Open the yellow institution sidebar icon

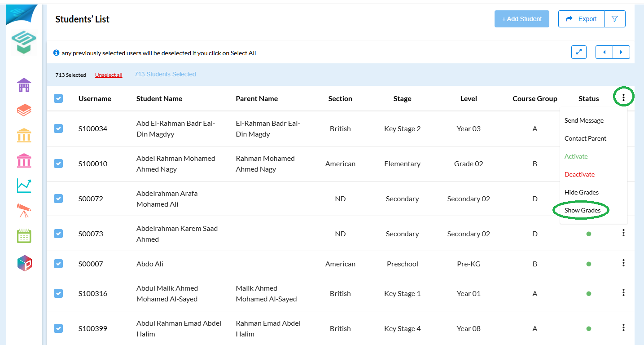[x=24, y=135]
